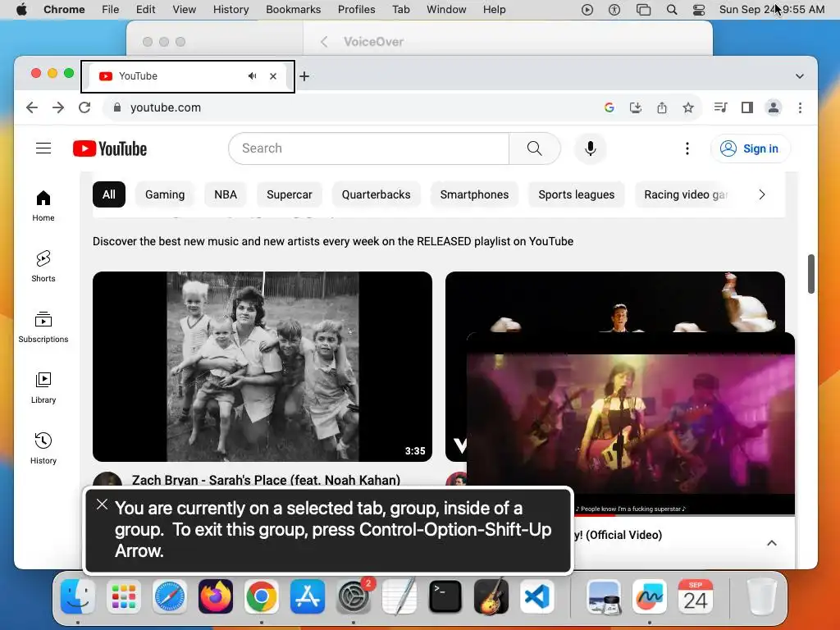Bookmark this page with star icon
The image size is (840, 630).
point(688,107)
